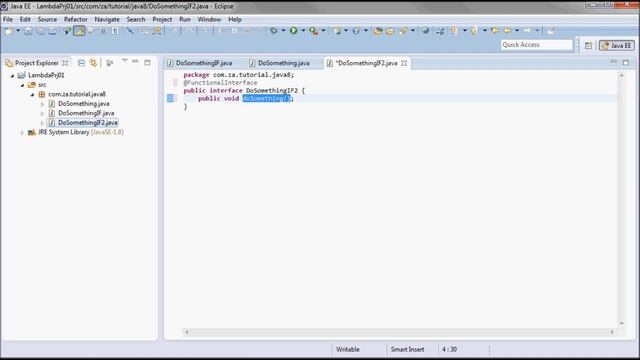Click the Previous Annotation toolbar icon
The image size is (640, 360).
coord(473,31)
